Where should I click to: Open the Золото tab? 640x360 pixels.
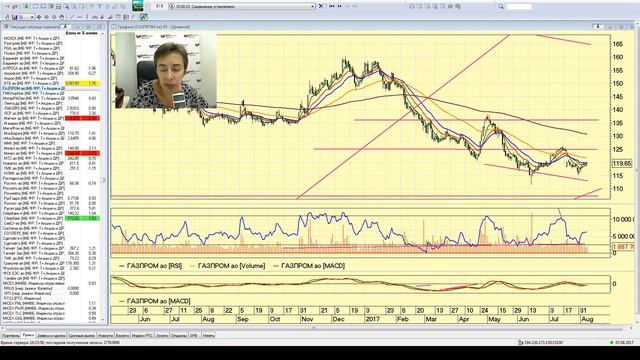coord(162,335)
